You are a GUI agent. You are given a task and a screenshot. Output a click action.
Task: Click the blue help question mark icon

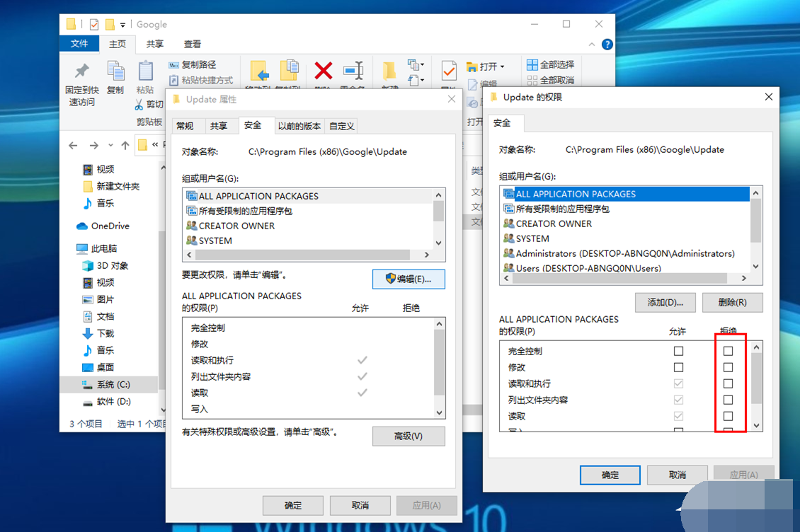(607, 44)
